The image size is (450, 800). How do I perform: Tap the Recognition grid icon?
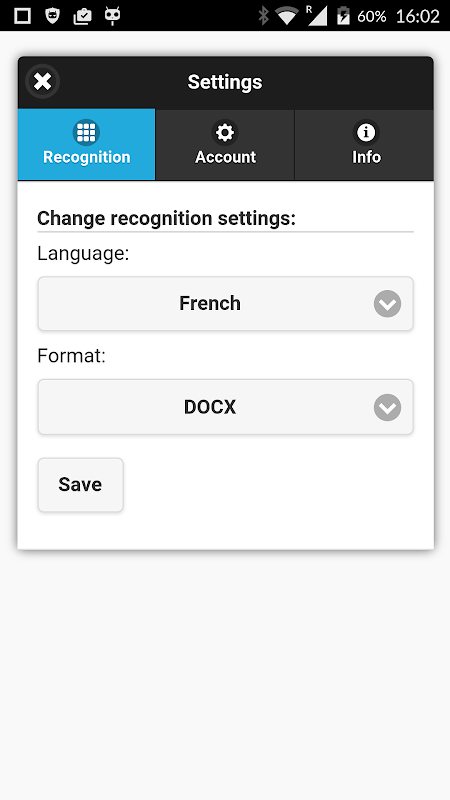pos(86,133)
